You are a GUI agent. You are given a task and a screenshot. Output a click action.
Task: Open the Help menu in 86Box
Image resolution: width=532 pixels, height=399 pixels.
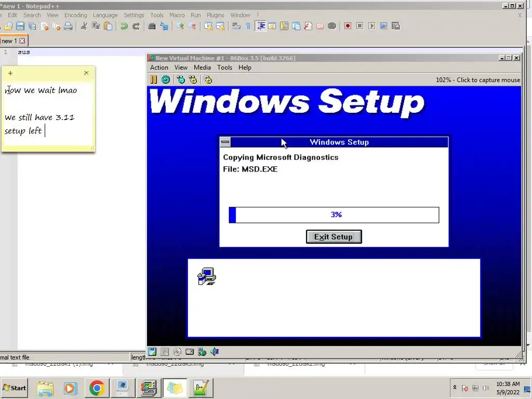tap(245, 68)
